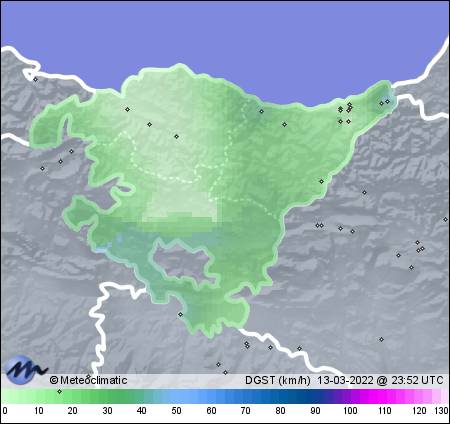Viewport: 450px width, 424px height.
Task: Click the Meteoclimatic wave logo
Action: point(26,370)
